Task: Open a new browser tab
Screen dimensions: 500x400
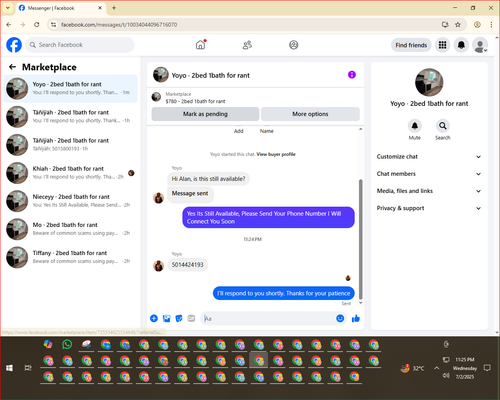Action: point(114,8)
